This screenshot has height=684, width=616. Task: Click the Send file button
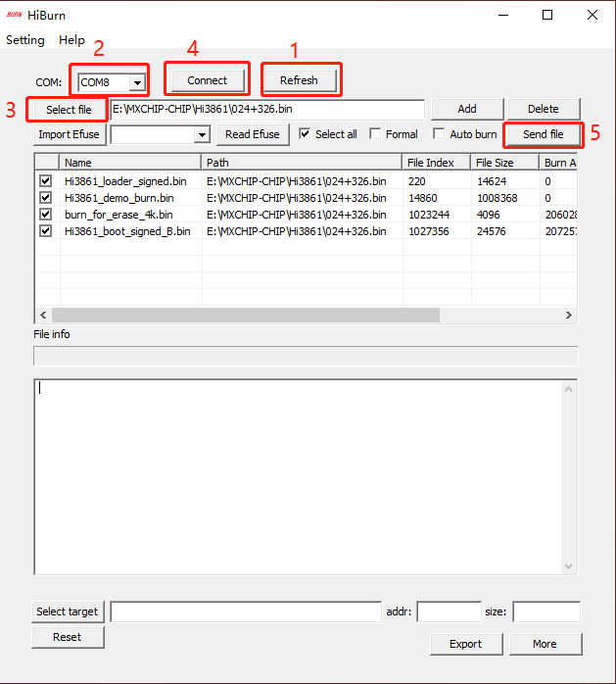click(544, 134)
